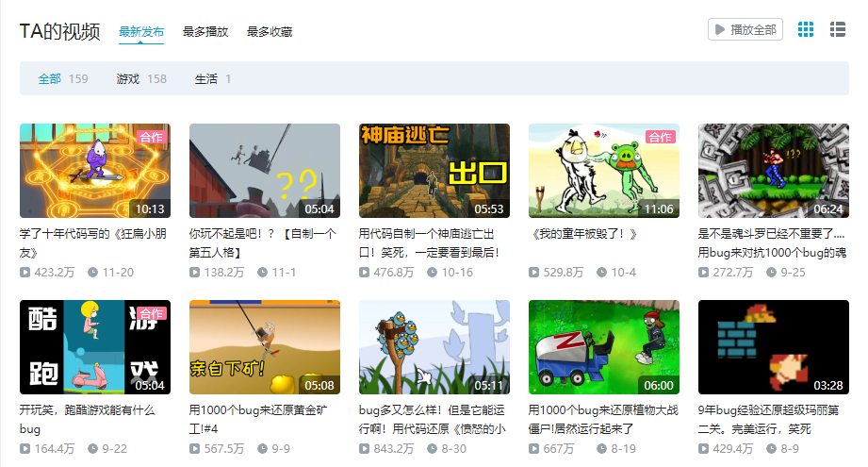Screen dimensions: 868x467
Task: Click the 合作 badge on 我的童年被毁了 thumbnail
Action: (x=661, y=137)
